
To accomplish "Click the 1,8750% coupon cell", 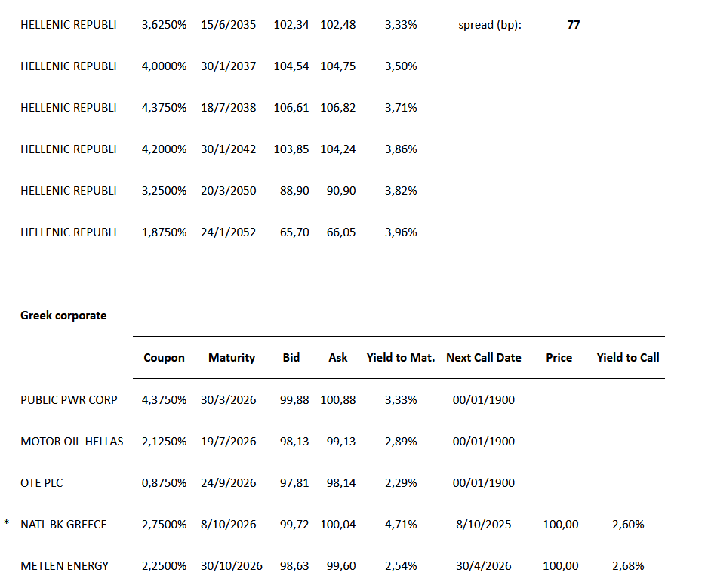I will click(x=164, y=232).
